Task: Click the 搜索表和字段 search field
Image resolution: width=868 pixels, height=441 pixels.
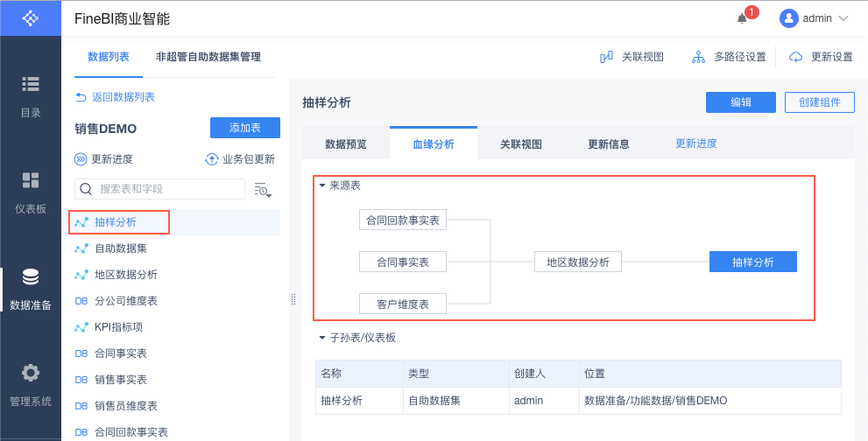Action: pyautogui.click(x=166, y=189)
